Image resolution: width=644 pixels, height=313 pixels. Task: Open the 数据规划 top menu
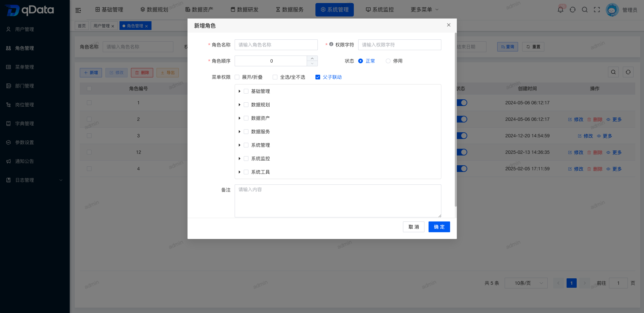coord(154,10)
